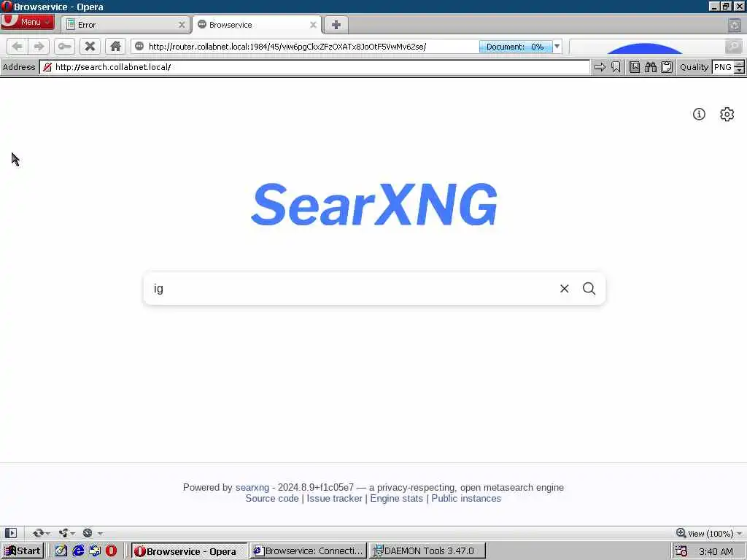Viewport: 747px width, 560px height.
Task: Click the Browservice download image icon
Action: (635, 67)
